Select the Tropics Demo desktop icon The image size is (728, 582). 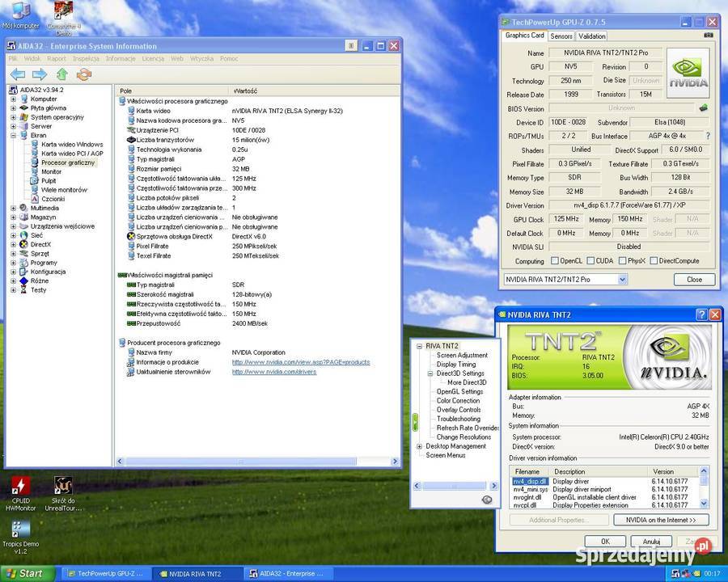point(20,538)
